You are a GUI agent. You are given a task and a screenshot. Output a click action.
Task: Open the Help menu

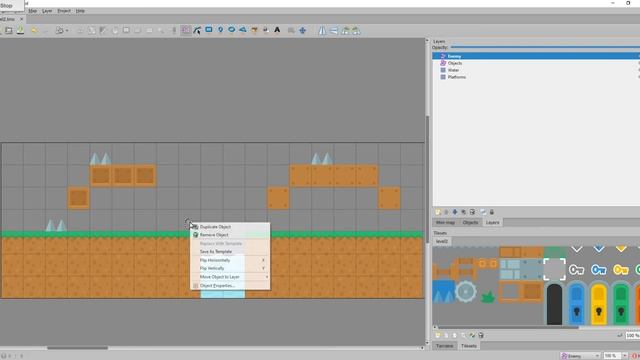pyautogui.click(x=80, y=11)
